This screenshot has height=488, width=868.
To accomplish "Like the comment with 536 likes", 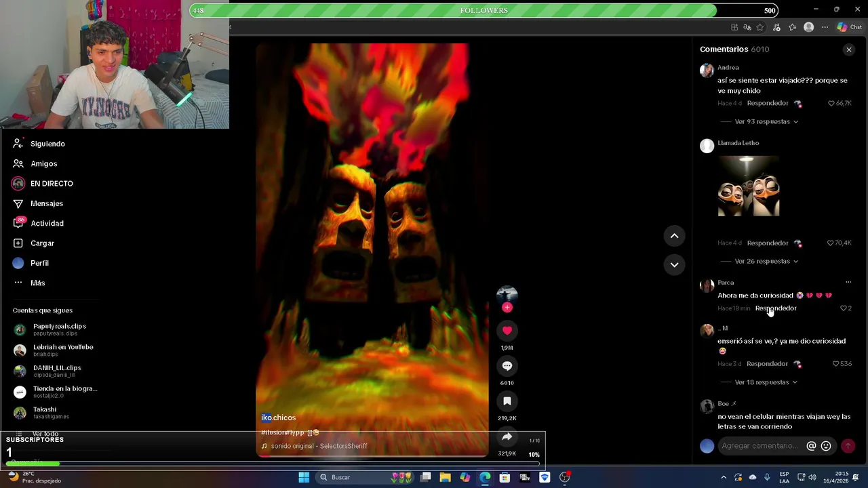I will click(836, 364).
